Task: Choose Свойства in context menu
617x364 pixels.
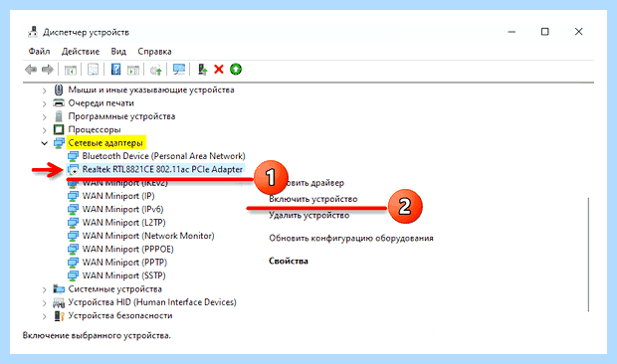Action: (x=289, y=261)
